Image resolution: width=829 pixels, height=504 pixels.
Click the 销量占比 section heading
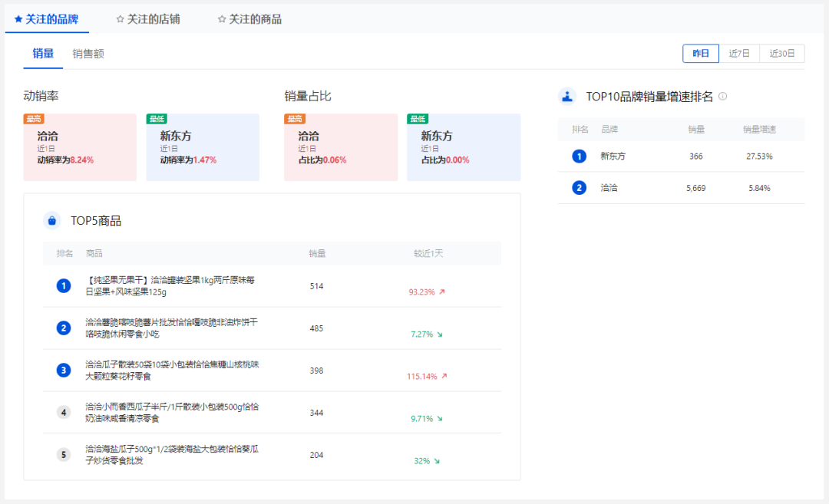coord(308,96)
